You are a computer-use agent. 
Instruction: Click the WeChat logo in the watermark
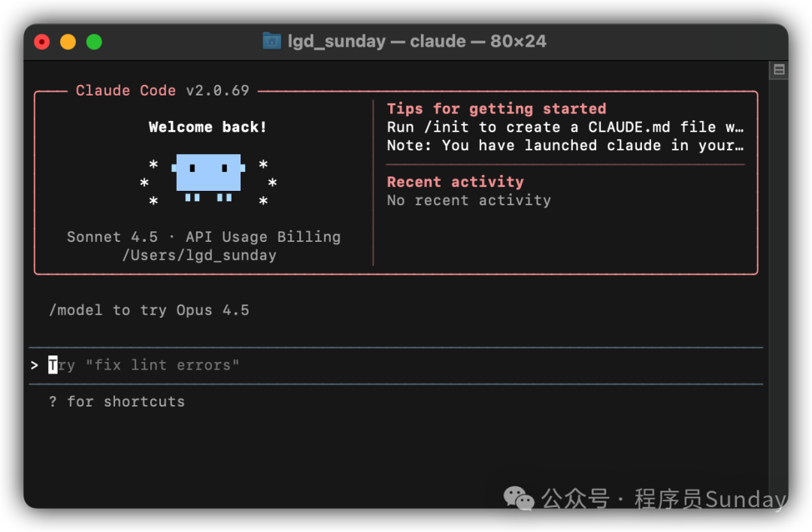click(x=518, y=499)
